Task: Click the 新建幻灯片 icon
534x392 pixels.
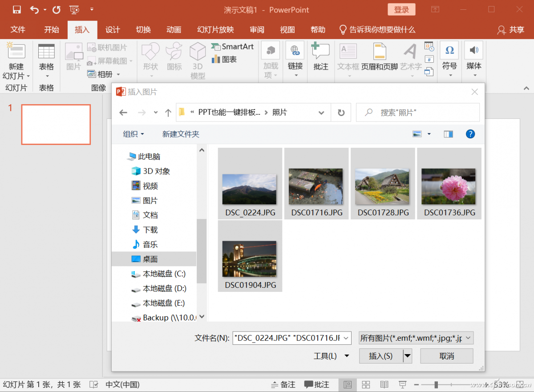Action: 16,52
